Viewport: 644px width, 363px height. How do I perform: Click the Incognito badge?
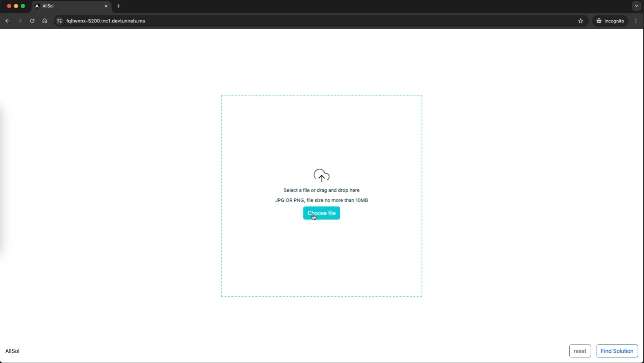[x=610, y=21]
